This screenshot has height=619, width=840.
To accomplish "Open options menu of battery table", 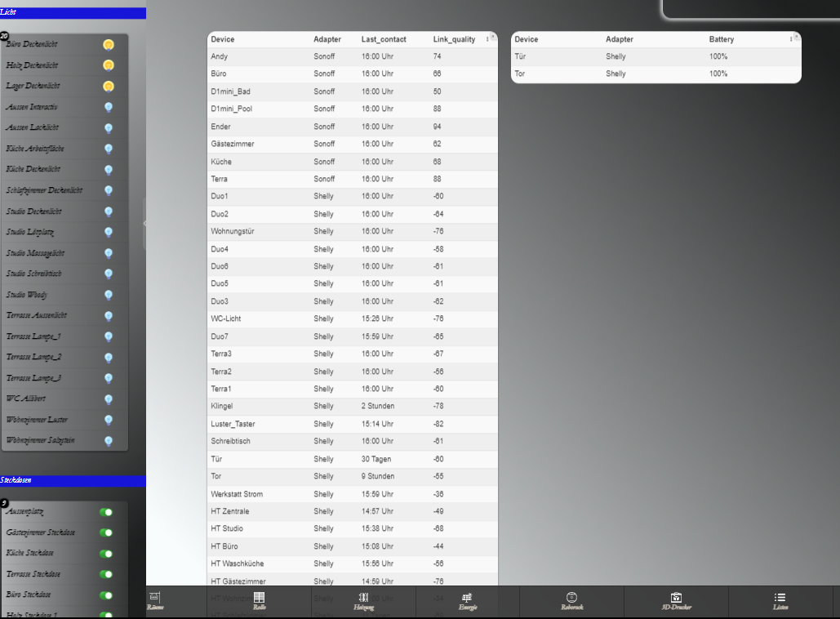I will coord(792,38).
